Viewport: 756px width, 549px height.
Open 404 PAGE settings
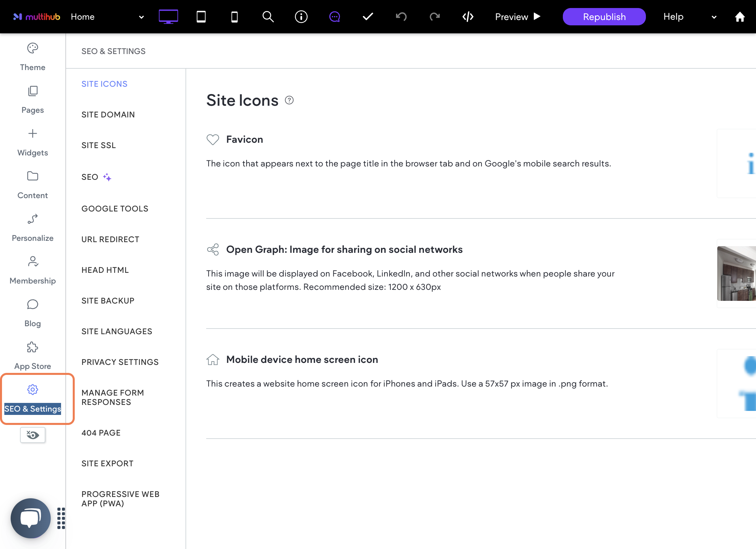tap(101, 433)
